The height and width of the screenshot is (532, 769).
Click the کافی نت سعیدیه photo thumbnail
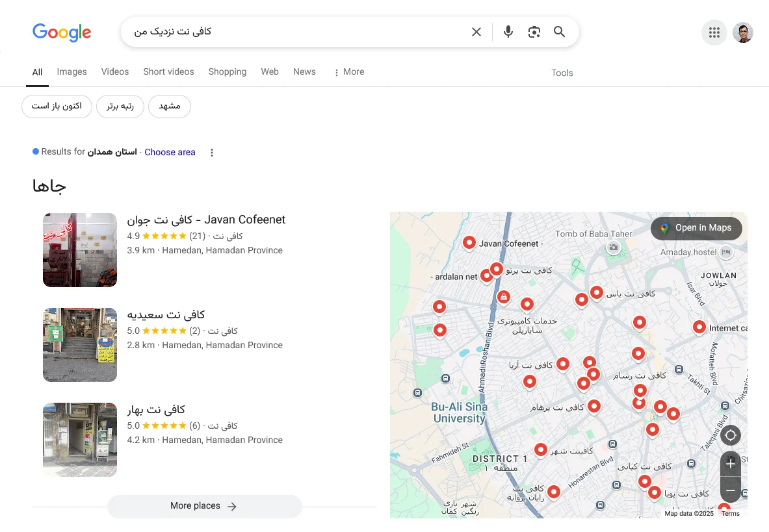(80, 345)
